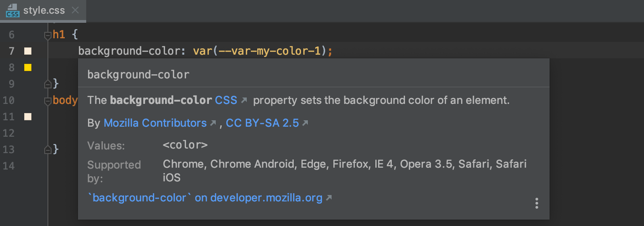Click the fold end marker on line 13
This screenshot has width=644, height=226.
tap(47, 149)
